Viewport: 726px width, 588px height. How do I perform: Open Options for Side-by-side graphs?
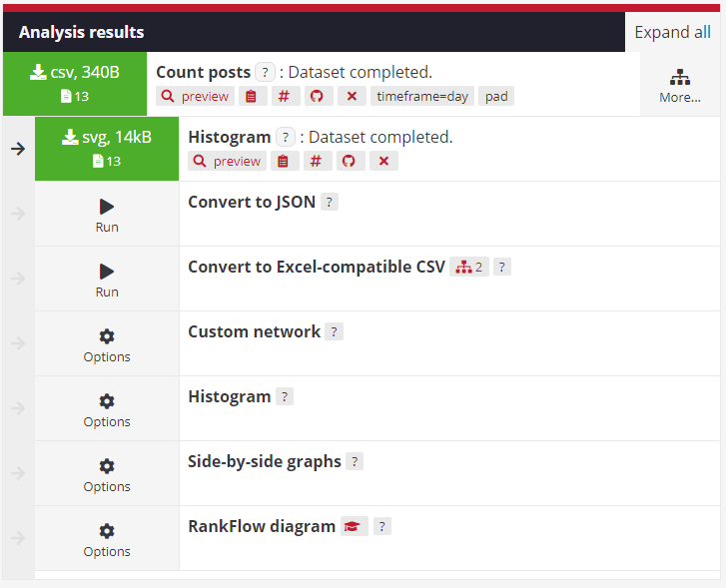coord(107,473)
